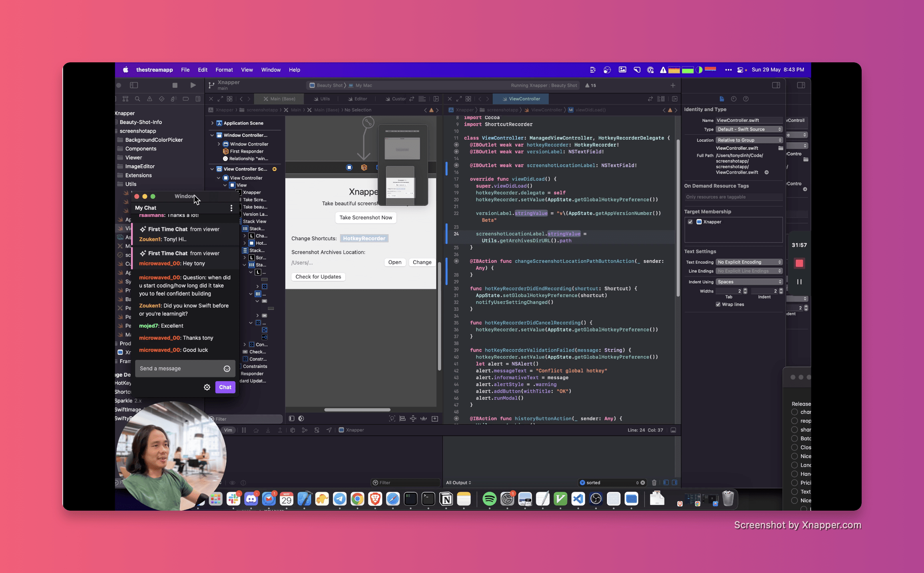Expand the Application Scene row
Image resolution: width=924 pixels, height=573 pixels.
tap(212, 123)
